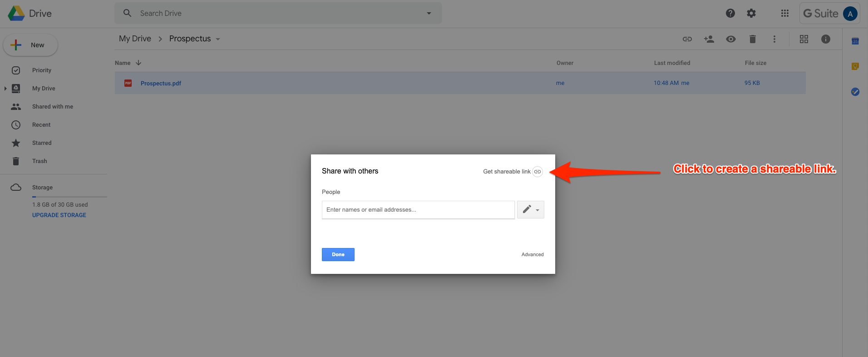This screenshot has width=868, height=357.
Task: Click the Done button
Action: (338, 254)
